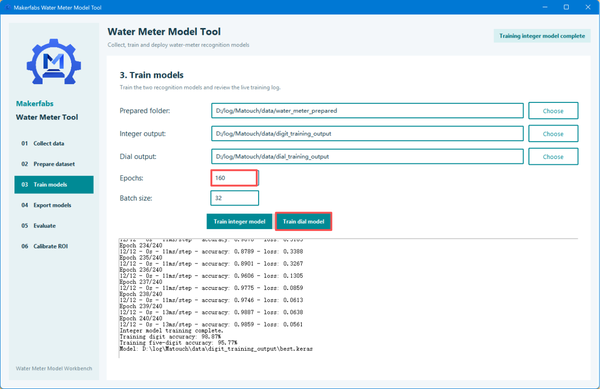Viewport: 600px width, 389px height.
Task: Click the 'Water Meter Model Workbench' footer text
Action: coord(54,368)
